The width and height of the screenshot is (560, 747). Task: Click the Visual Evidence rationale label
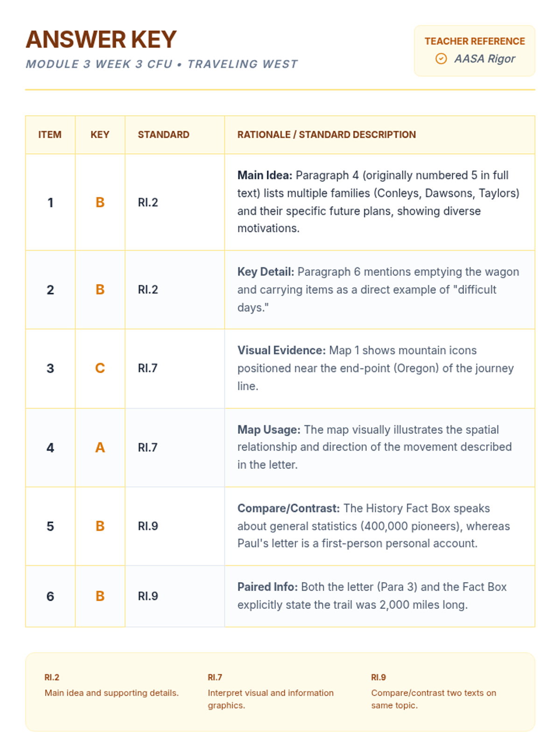click(x=281, y=351)
